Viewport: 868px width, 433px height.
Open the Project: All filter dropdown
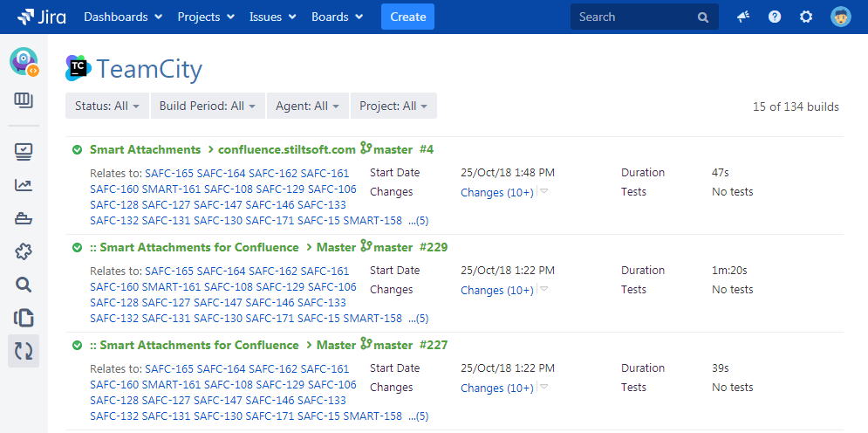point(393,106)
